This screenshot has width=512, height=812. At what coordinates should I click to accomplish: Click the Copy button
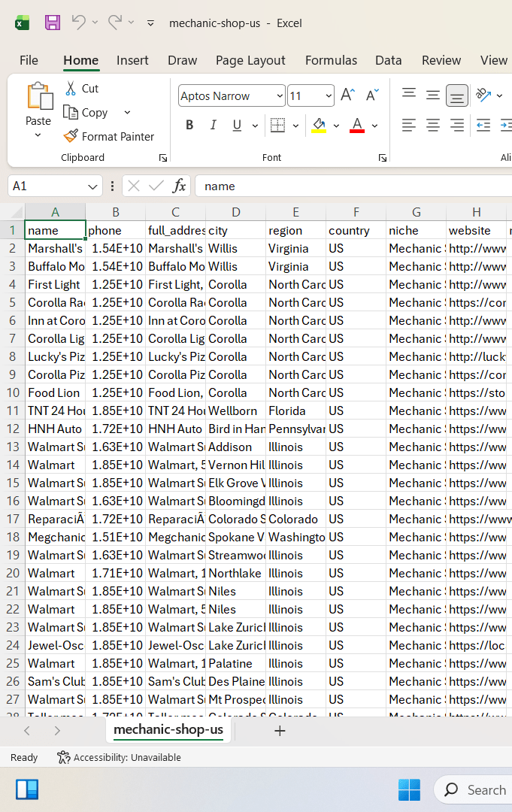(x=86, y=112)
